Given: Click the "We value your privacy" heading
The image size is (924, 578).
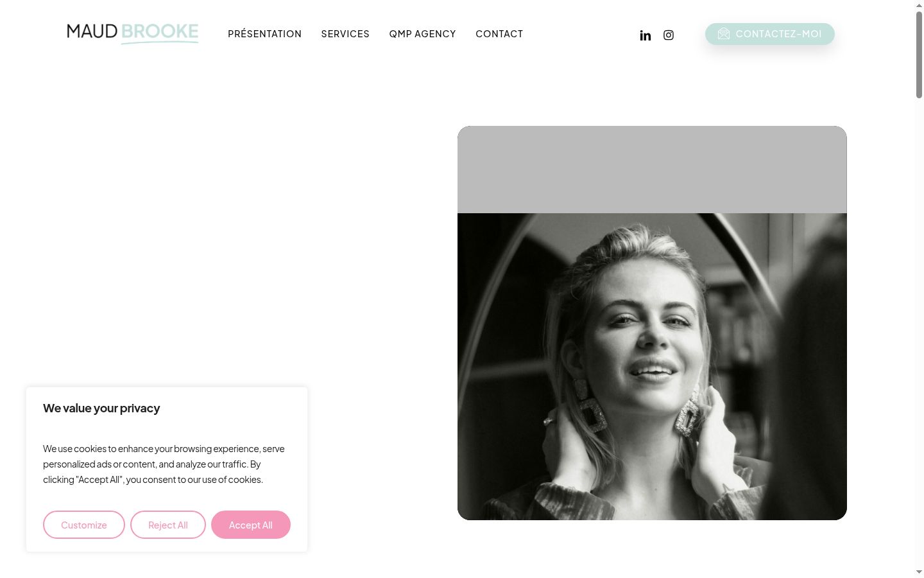Looking at the screenshot, I should point(101,408).
